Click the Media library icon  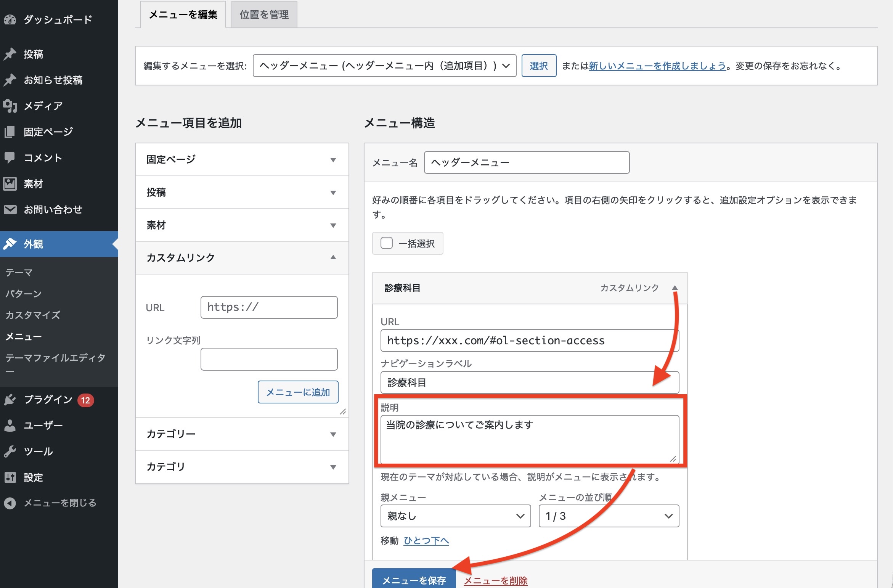click(10, 106)
